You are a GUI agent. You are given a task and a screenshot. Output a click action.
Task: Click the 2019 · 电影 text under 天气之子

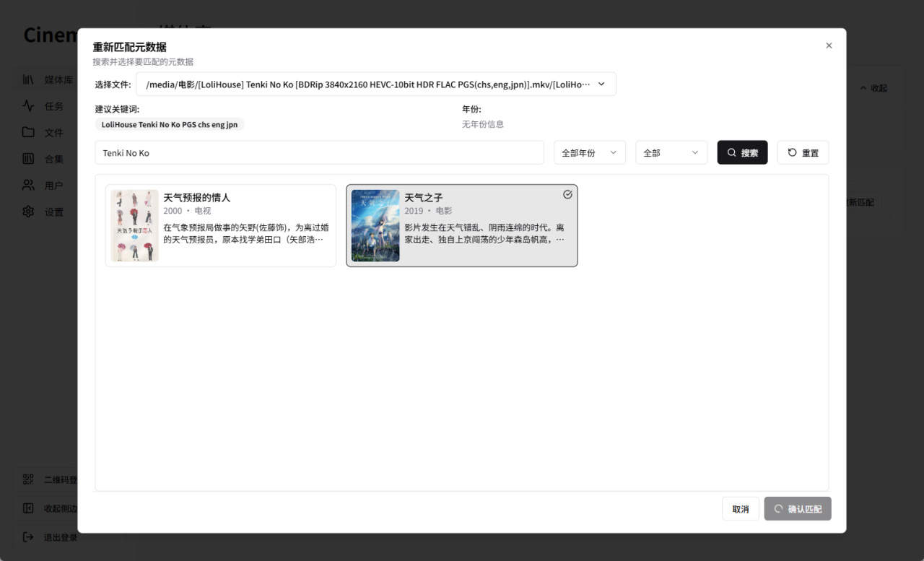point(428,211)
